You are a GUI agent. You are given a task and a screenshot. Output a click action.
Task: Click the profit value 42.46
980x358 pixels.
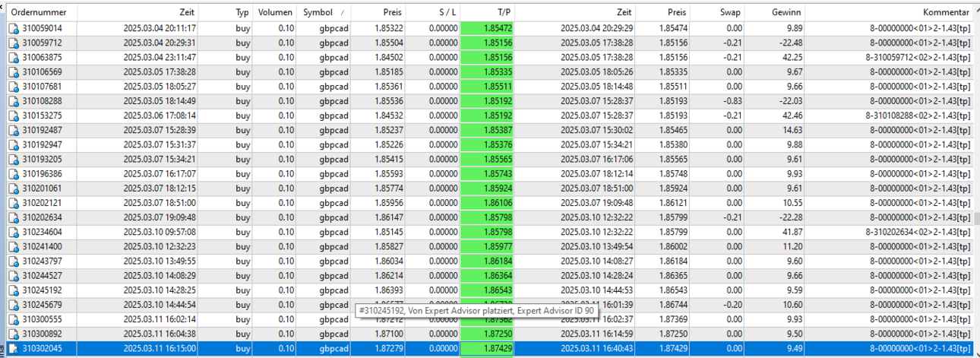(792, 116)
